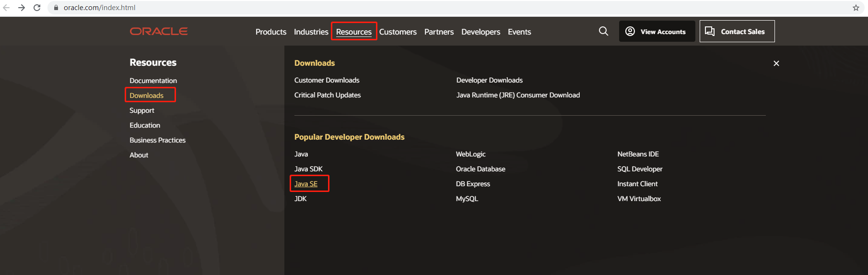868x275 pixels.
Task: Reload the page with refresh icon
Action: pos(37,8)
